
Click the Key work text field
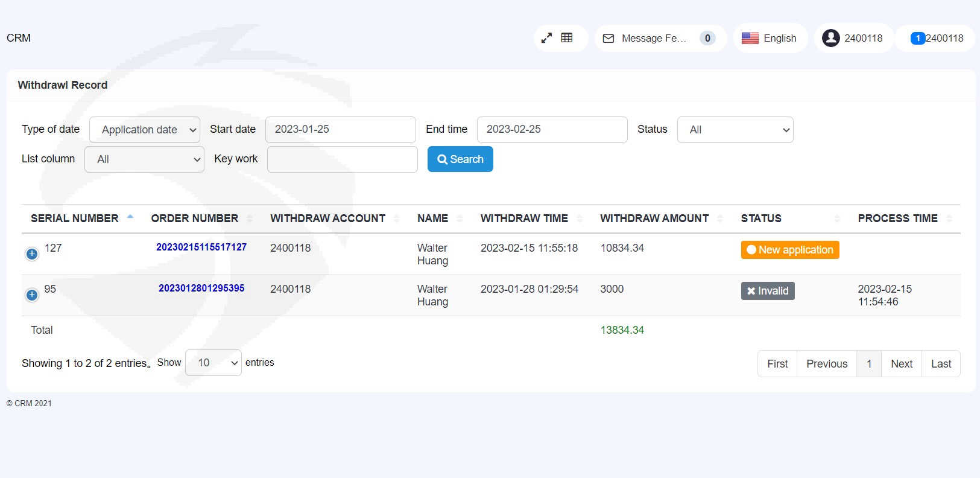(x=342, y=159)
